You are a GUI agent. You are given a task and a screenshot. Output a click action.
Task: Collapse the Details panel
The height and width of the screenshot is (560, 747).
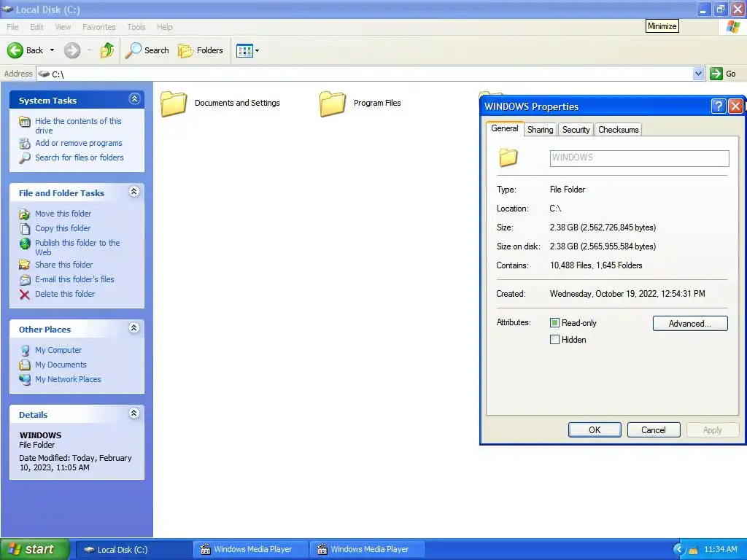tap(134, 413)
